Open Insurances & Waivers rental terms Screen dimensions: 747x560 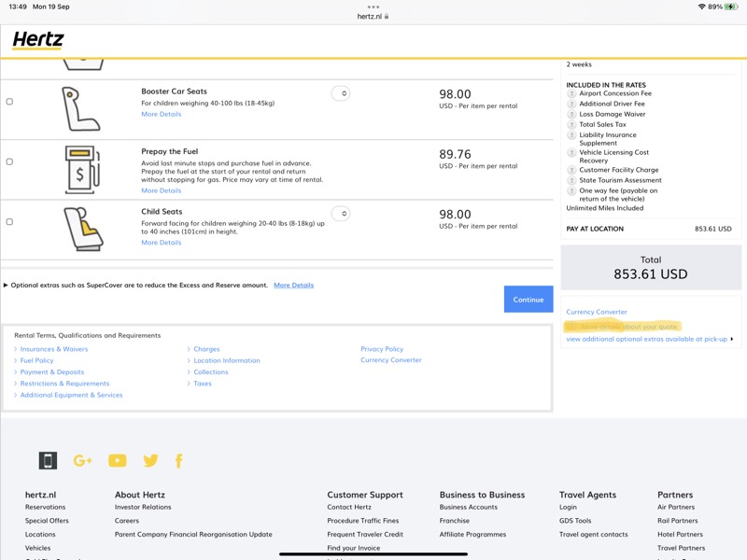[54, 349]
